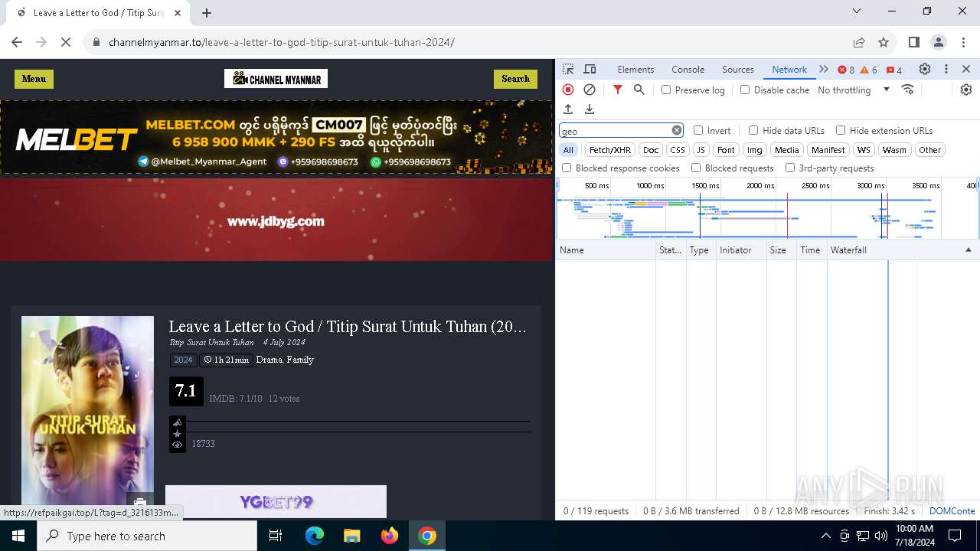Switch to the Elements tab
Image resolution: width=980 pixels, height=551 pixels.
635,69
